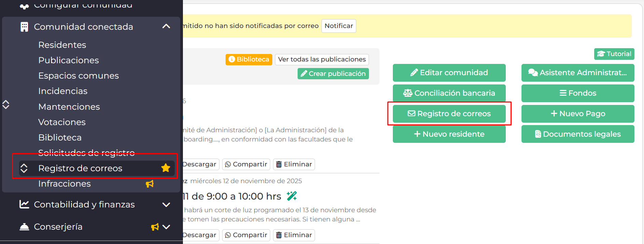Open the Tutorial with graduation cap button
The height and width of the screenshot is (244, 644).
pyautogui.click(x=614, y=54)
